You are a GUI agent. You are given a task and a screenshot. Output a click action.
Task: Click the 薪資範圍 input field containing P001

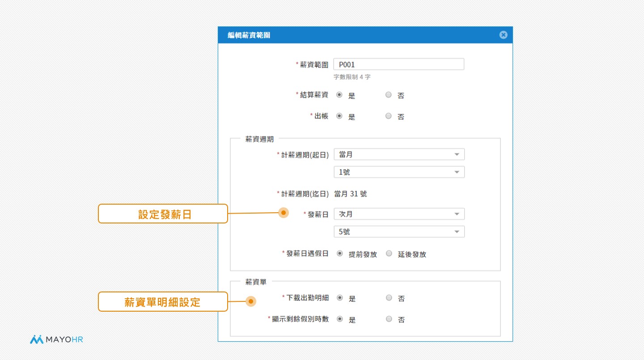pos(399,64)
